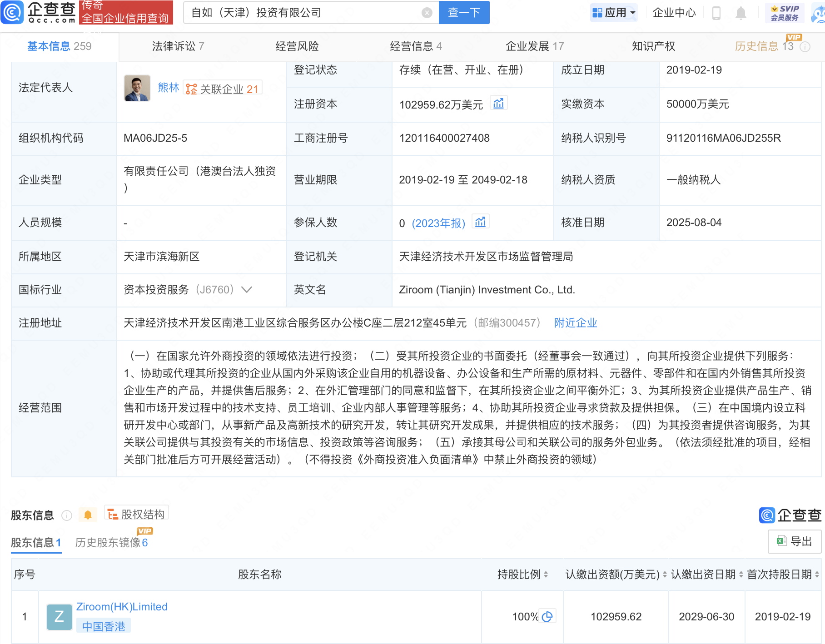The image size is (825, 644).
Task: Click the 中国香港 region tag
Action: coord(104,626)
